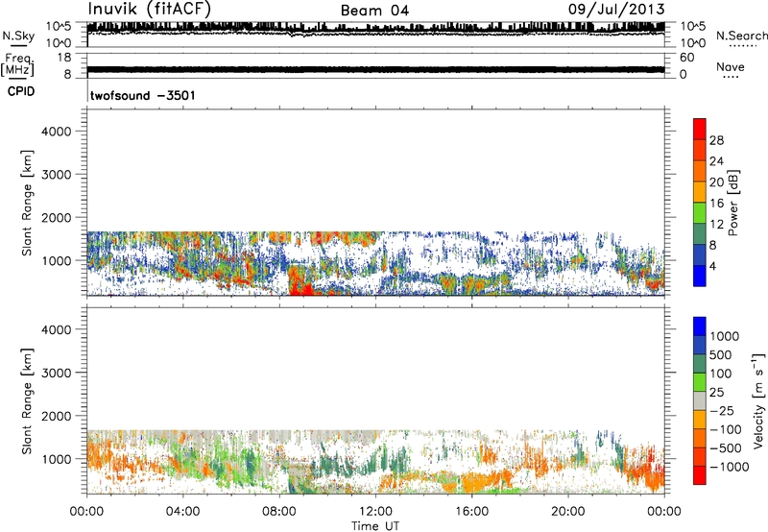Select the gray segment of Velocity colorbar
The height and width of the screenshot is (532, 768).
pos(700,400)
